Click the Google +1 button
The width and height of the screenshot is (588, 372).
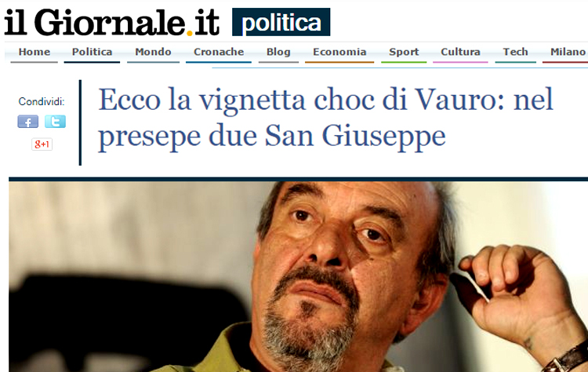[x=42, y=144]
